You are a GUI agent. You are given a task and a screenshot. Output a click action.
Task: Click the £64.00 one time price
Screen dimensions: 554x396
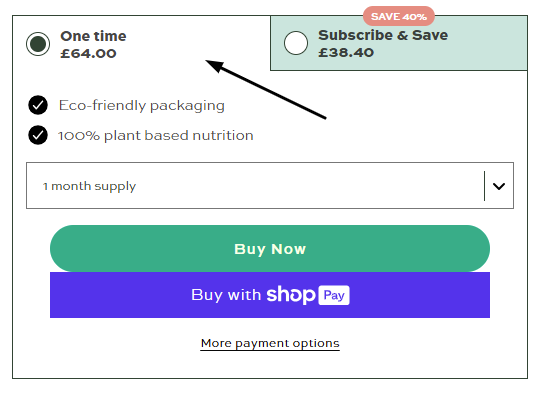click(88, 53)
